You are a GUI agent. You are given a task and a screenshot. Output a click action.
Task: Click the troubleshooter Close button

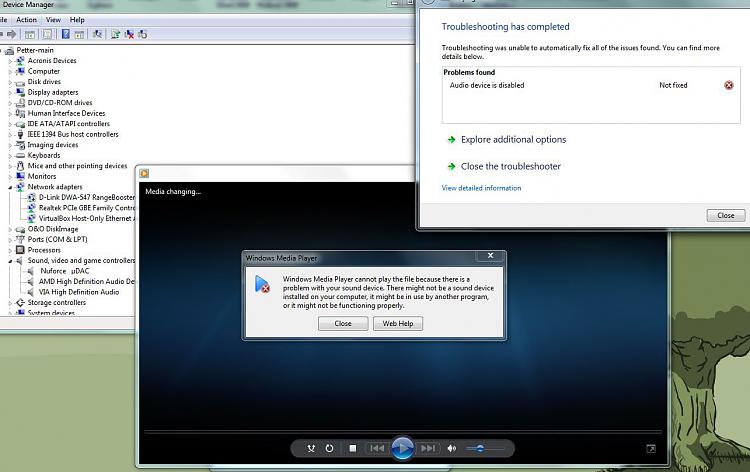pos(726,215)
